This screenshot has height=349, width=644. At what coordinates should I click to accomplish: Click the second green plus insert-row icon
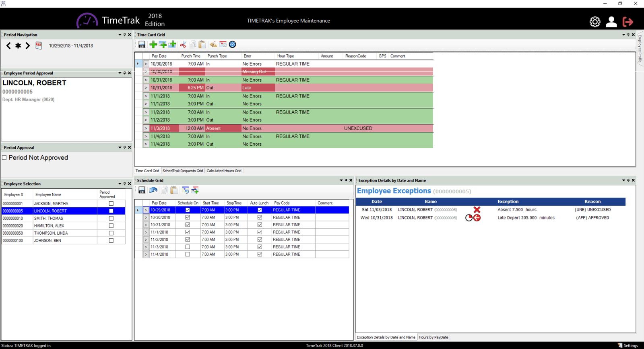[163, 45]
